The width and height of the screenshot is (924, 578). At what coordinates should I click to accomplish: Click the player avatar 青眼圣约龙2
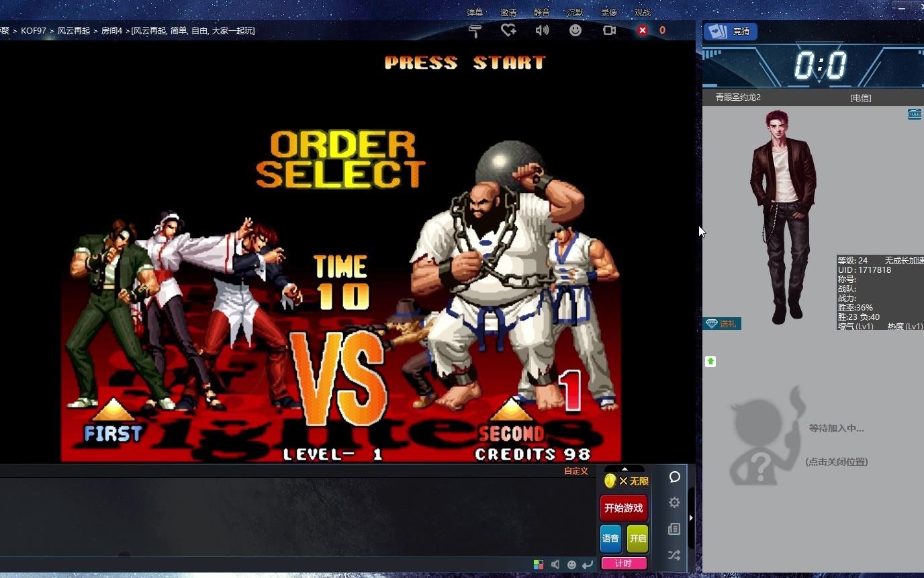[x=783, y=217]
